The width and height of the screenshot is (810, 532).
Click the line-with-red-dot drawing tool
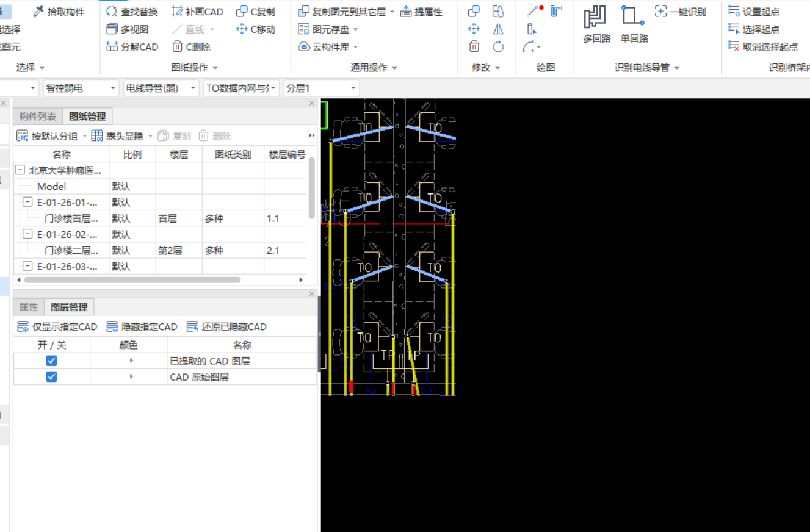pos(535,10)
